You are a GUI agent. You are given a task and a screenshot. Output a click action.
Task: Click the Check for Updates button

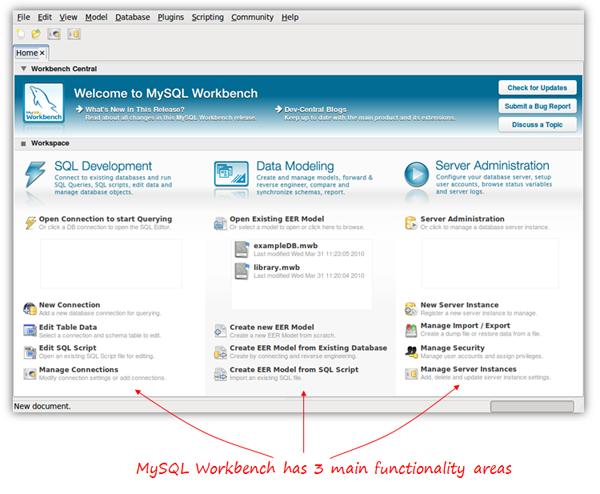tap(537, 88)
